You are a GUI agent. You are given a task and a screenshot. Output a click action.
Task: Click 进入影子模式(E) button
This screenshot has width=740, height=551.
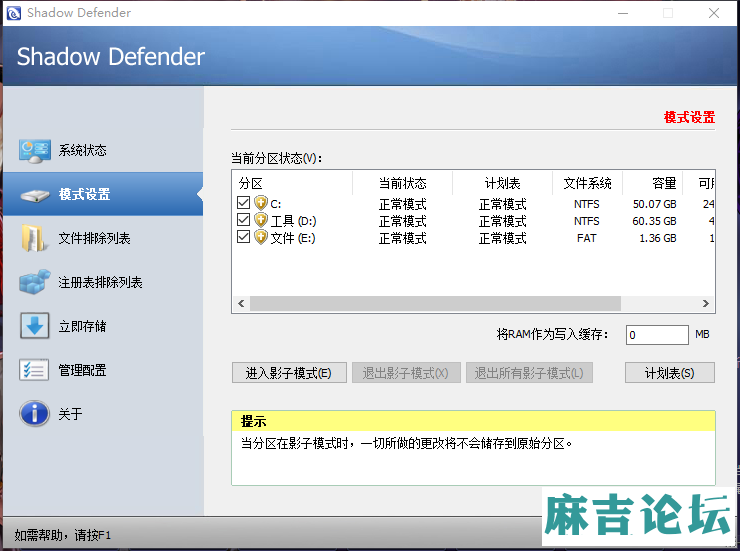(x=289, y=373)
